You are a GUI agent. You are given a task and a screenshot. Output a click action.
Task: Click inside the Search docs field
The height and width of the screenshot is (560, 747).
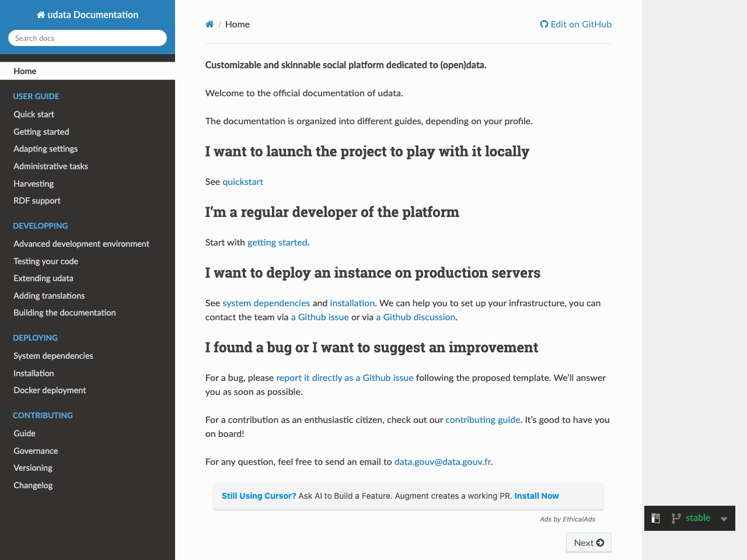[87, 37]
